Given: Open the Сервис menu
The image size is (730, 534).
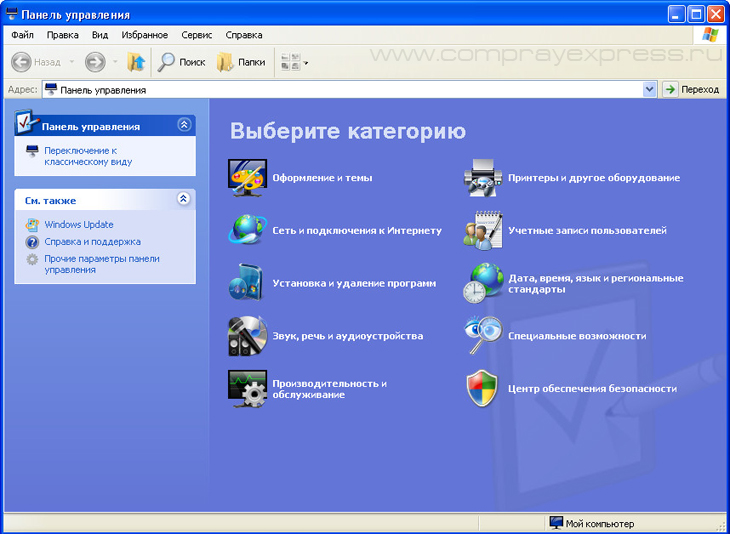Looking at the screenshot, I should pyautogui.click(x=196, y=35).
